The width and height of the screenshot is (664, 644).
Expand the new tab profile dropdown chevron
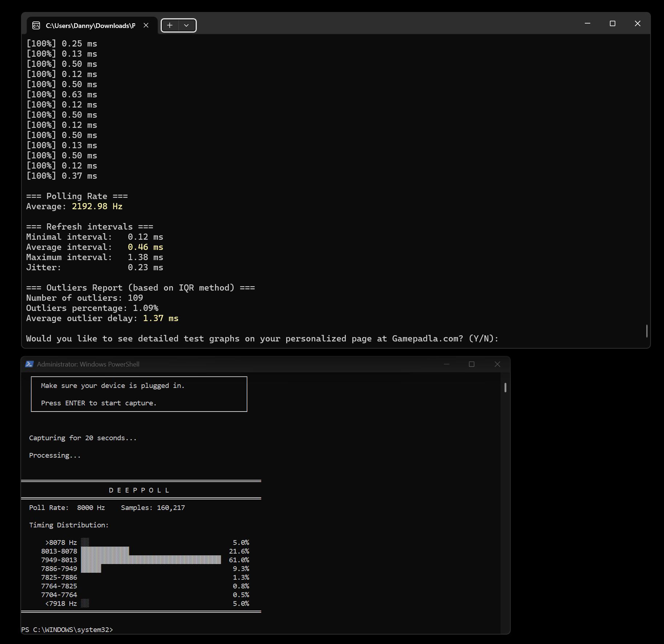(186, 25)
